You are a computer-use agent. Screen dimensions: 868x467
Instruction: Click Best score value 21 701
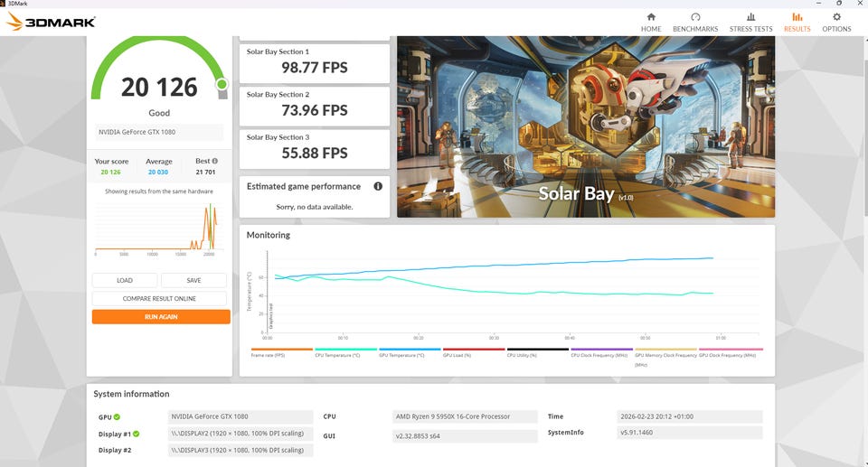(205, 173)
